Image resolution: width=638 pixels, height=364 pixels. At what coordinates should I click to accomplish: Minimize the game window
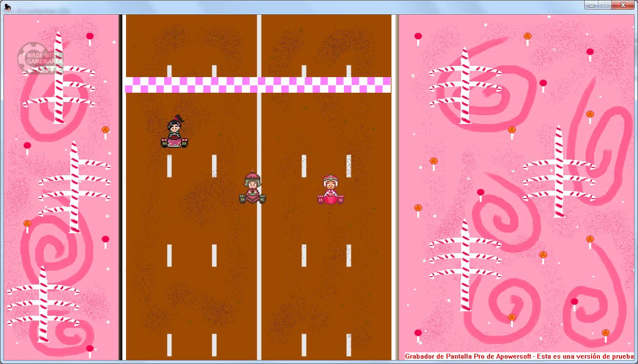[592, 5]
